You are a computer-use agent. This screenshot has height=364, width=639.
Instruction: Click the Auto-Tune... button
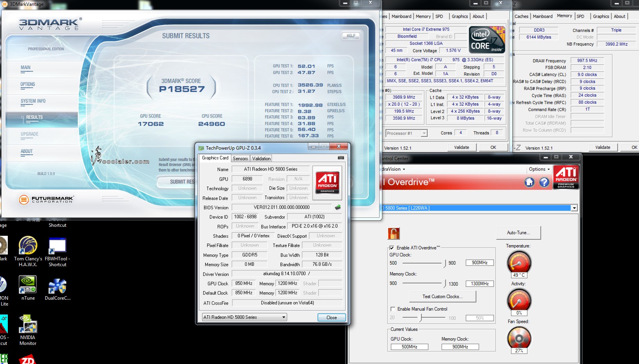[x=518, y=233]
